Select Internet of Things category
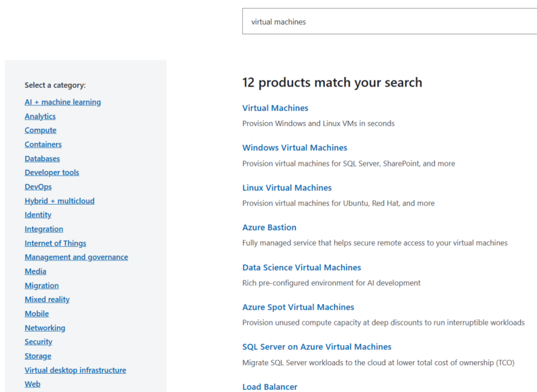Image resolution: width=537 pixels, height=392 pixels. pyautogui.click(x=56, y=244)
